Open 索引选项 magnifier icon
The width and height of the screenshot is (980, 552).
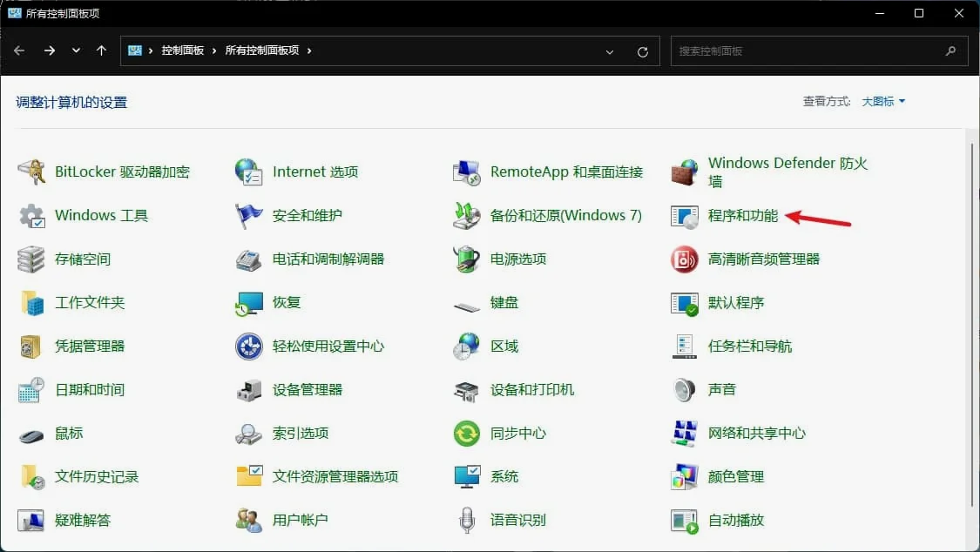(249, 434)
